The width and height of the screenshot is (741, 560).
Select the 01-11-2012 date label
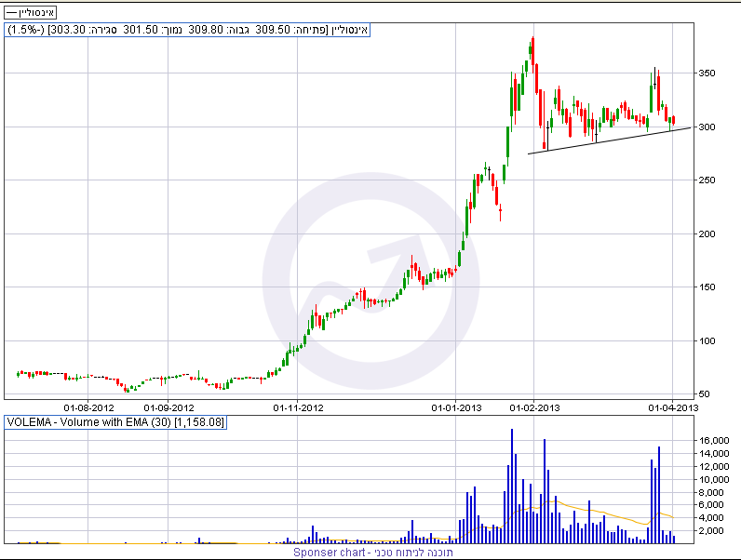pos(298,408)
